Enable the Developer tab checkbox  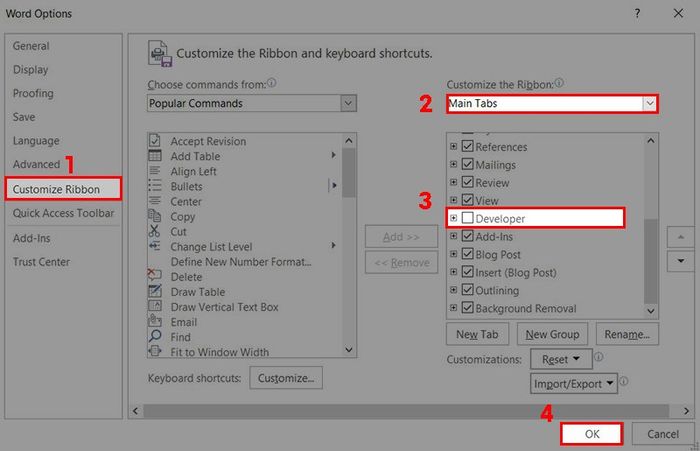(x=467, y=218)
